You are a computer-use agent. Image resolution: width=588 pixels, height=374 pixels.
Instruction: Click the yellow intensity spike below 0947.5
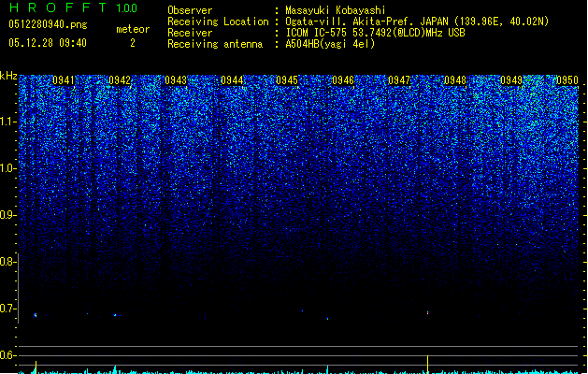(x=428, y=365)
